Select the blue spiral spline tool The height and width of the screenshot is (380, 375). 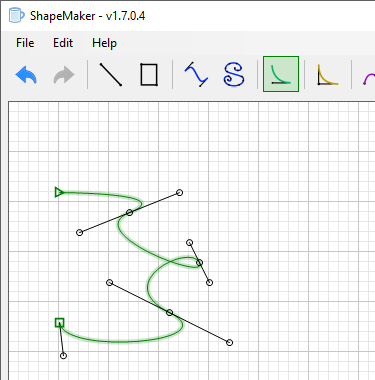234,74
